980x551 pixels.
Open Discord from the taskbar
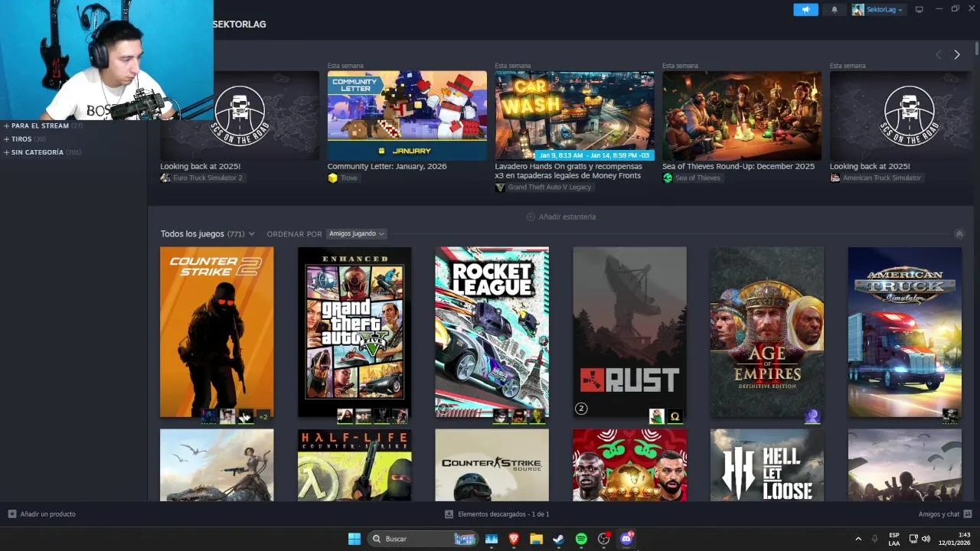[626, 539]
